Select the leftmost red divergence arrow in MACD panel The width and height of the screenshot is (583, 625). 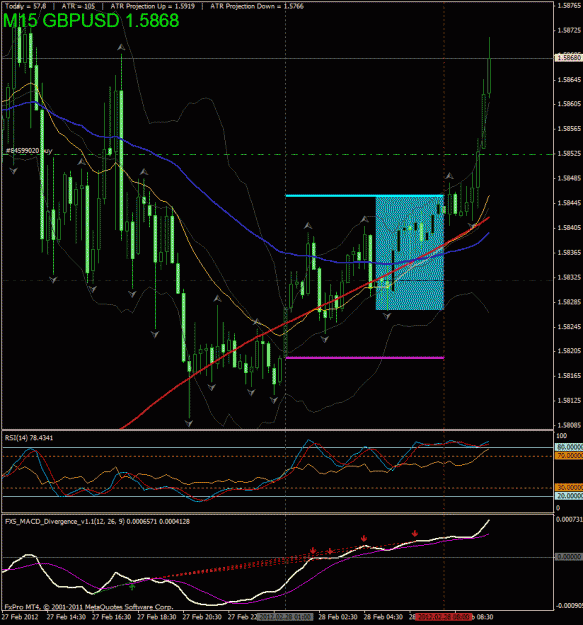[x=313, y=550]
